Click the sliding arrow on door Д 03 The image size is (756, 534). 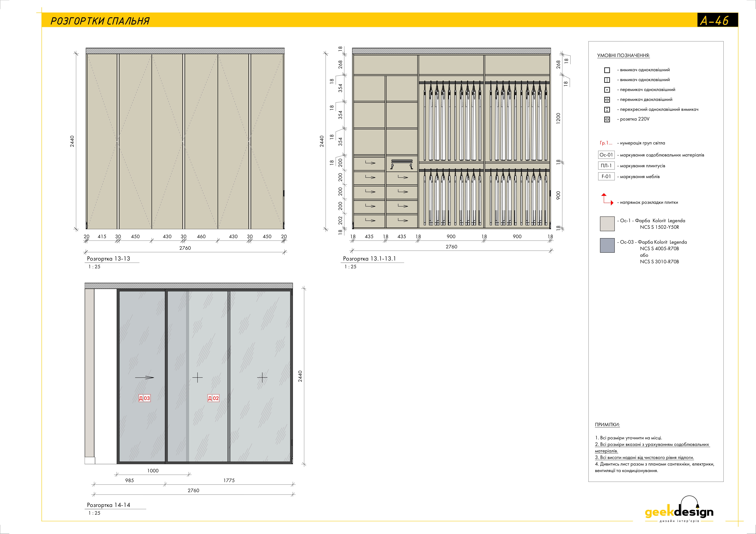[145, 377]
